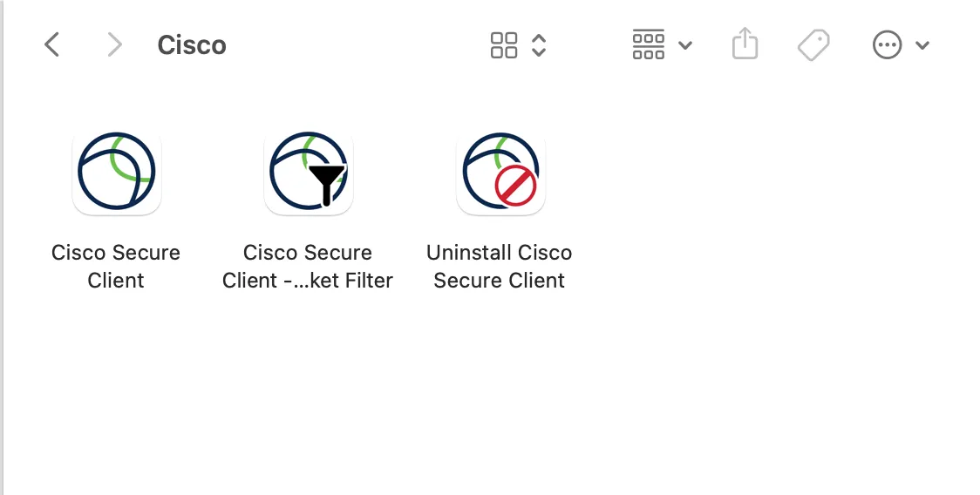
Task: Switch to icon grid view
Action: pyautogui.click(x=504, y=45)
